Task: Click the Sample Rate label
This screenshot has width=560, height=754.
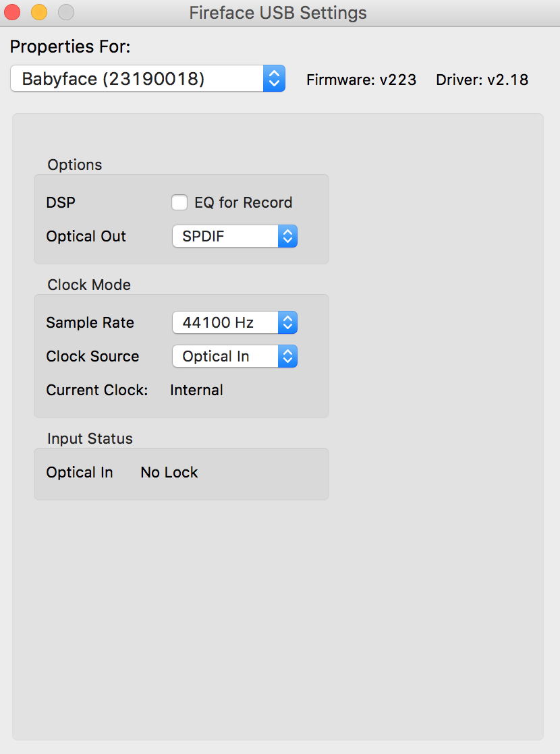Action: coord(90,323)
